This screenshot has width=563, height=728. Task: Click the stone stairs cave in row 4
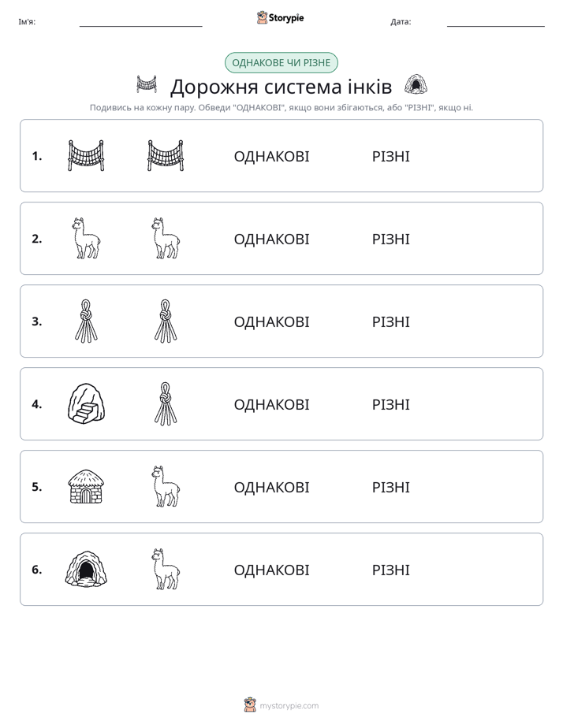[87, 403]
